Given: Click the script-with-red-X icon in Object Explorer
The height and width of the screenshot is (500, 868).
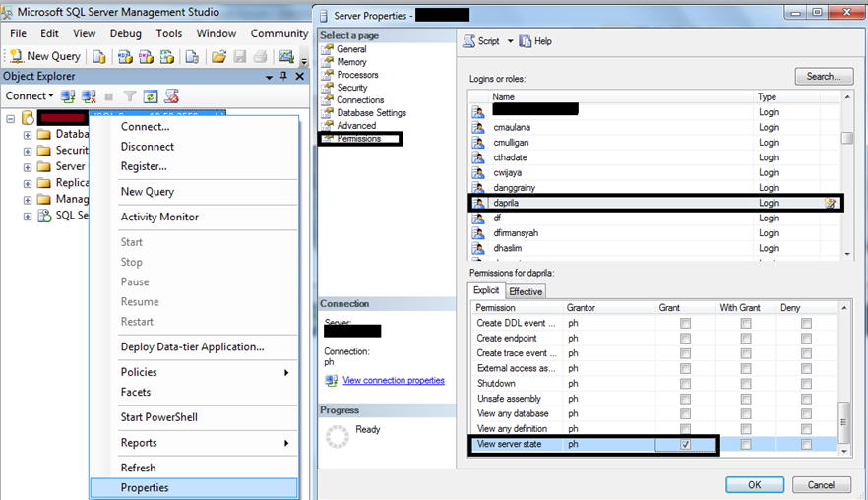Looking at the screenshot, I should coord(171,96).
